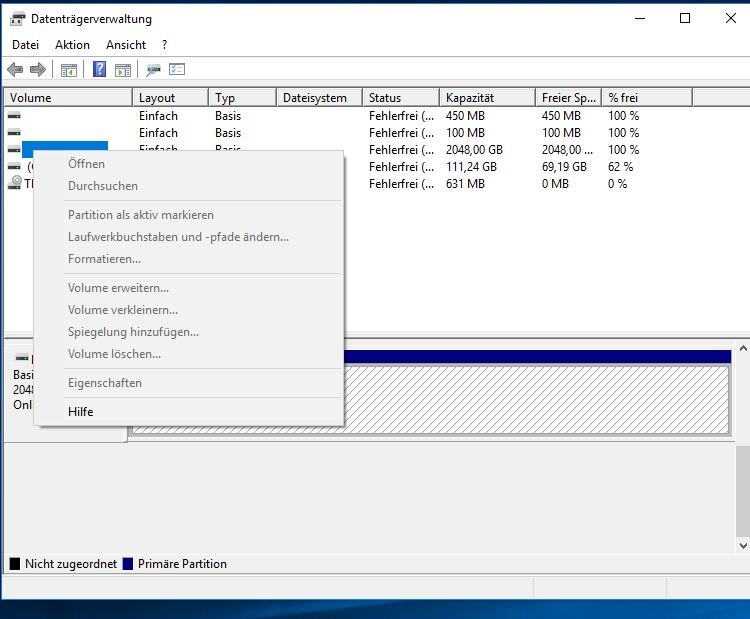
Task: Click the 100 MB capacity cell
Action: click(x=465, y=133)
